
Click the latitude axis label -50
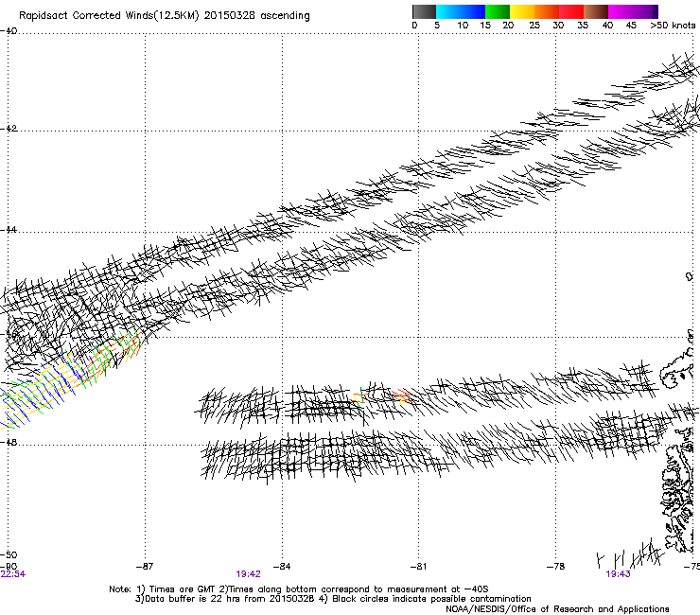pos(9,555)
